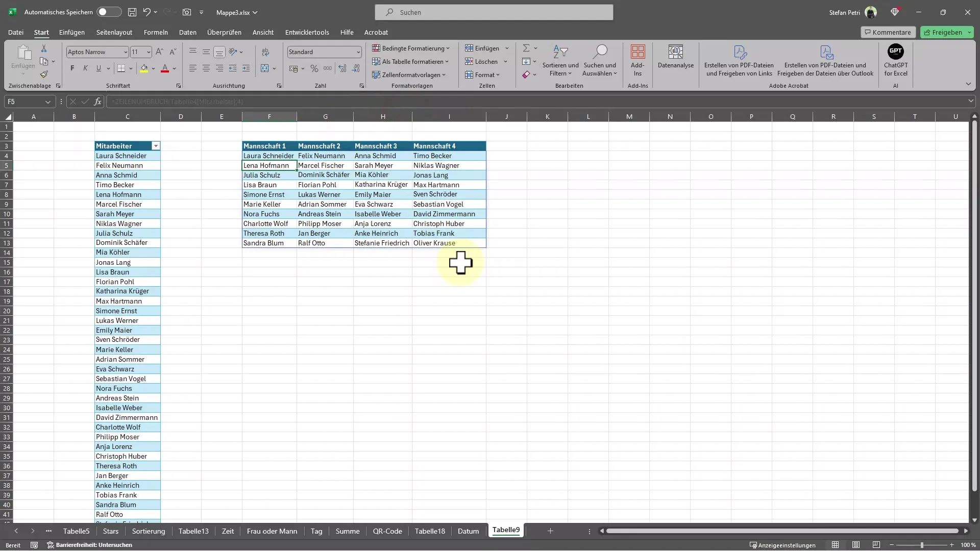980x551 pixels.
Task: Click the add new sheet plus button
Action: (550, 531)
